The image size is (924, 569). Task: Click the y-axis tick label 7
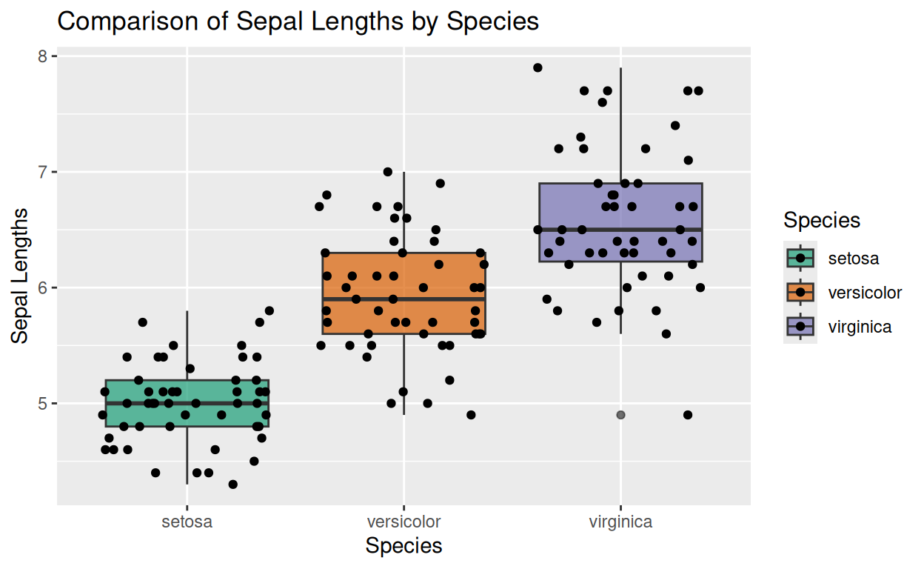(44, 172)
